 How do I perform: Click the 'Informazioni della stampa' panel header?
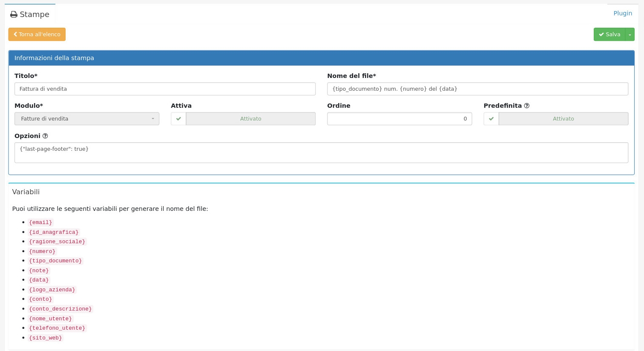tap(321, 58)
